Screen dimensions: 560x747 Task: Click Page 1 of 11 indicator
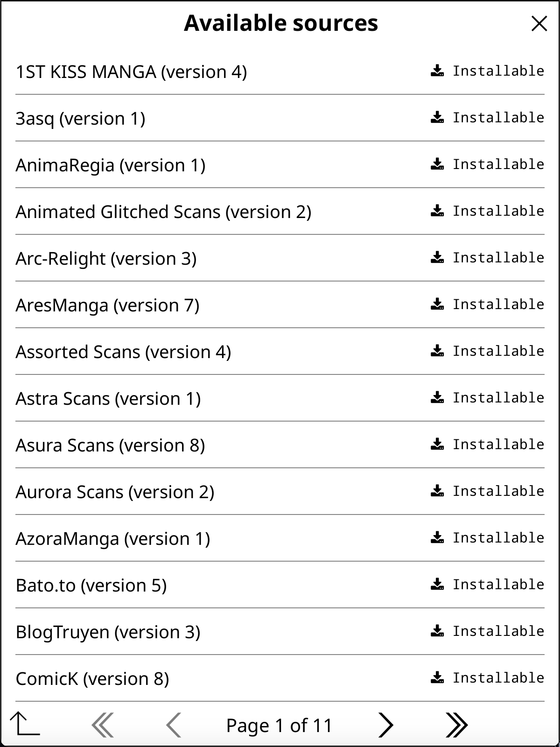(279, 726)
